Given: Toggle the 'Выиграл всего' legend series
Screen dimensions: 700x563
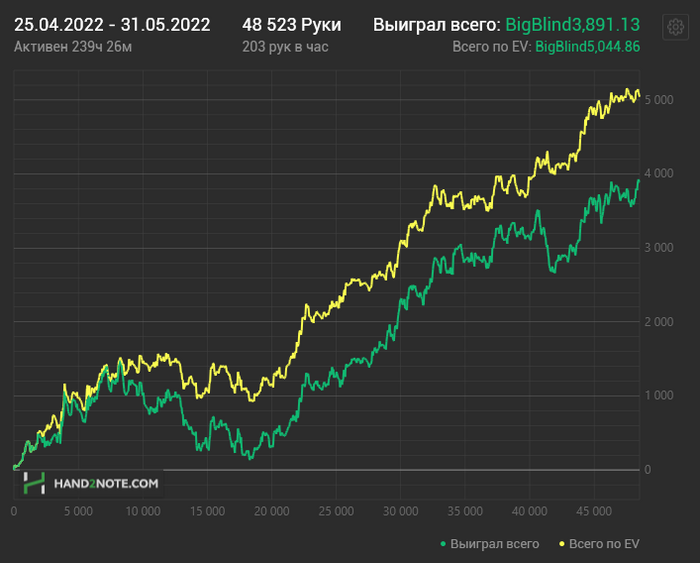Looking at the screenshot, I should click(x=490, y=544).
